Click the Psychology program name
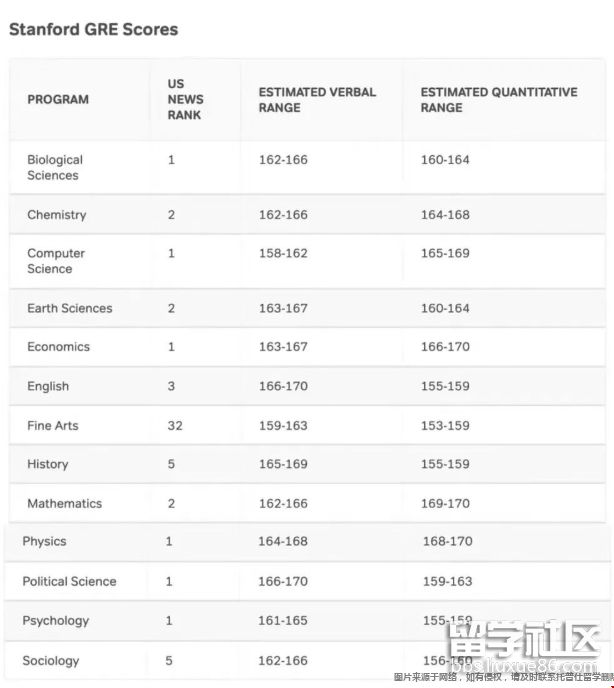Image resolution: width=614 pixels, height=688 pixels. click(56, 621)
